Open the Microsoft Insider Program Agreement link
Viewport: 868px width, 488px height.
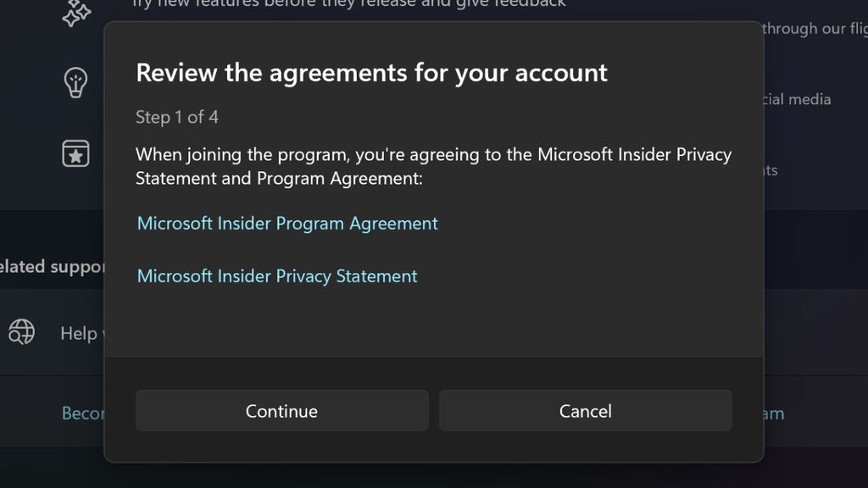287,224
